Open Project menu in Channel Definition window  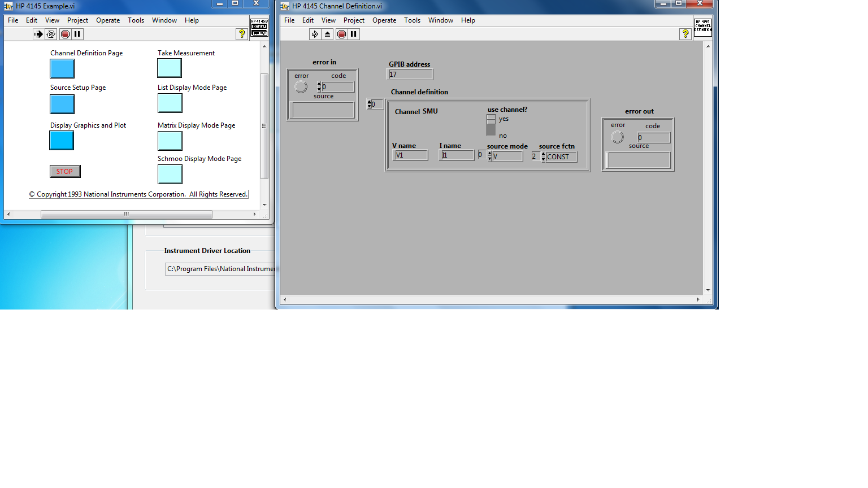pos(354,20)
